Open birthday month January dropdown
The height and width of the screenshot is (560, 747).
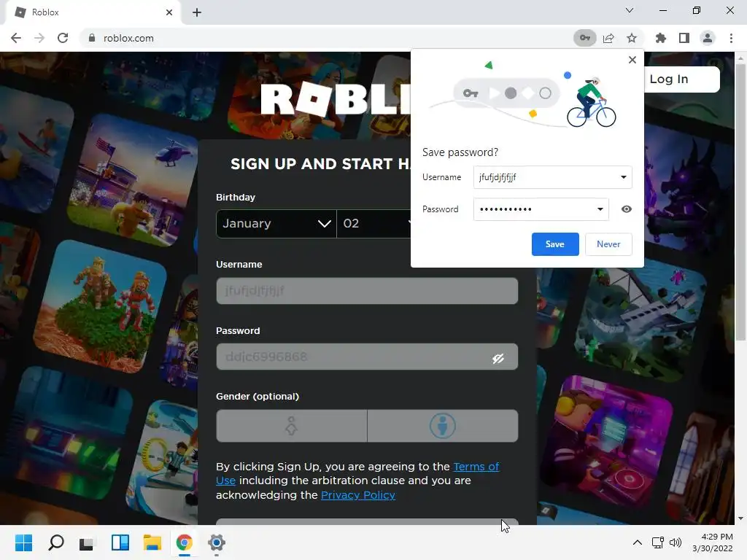point(276,223)
